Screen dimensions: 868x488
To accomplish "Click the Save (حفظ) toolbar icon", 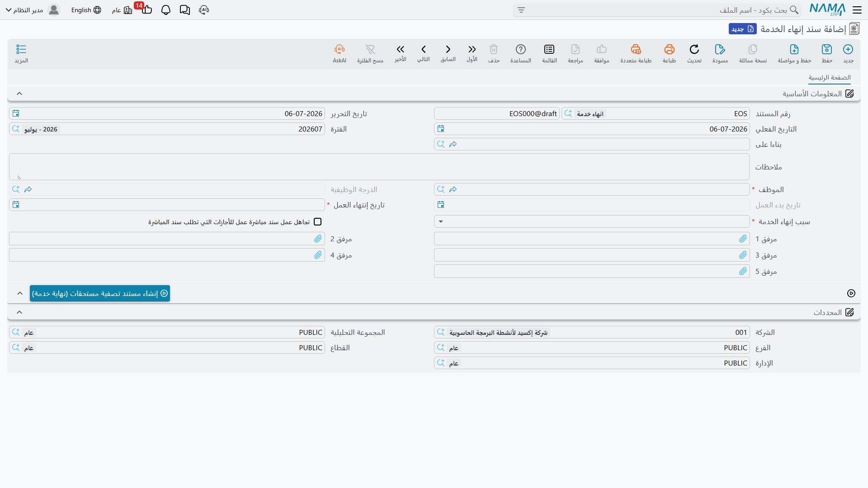I will pyautogui.click(x=827, y=49).
